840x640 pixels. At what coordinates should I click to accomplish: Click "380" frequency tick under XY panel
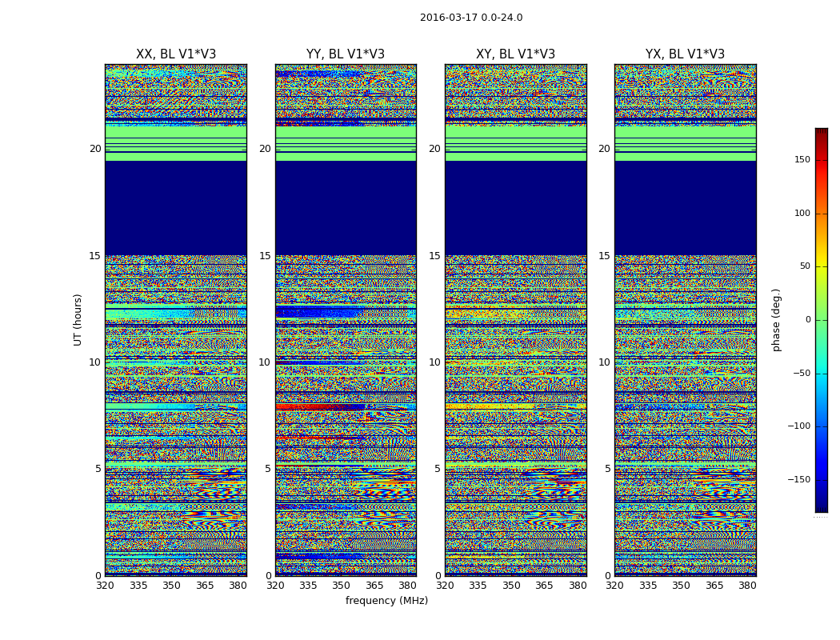[578, 586]
